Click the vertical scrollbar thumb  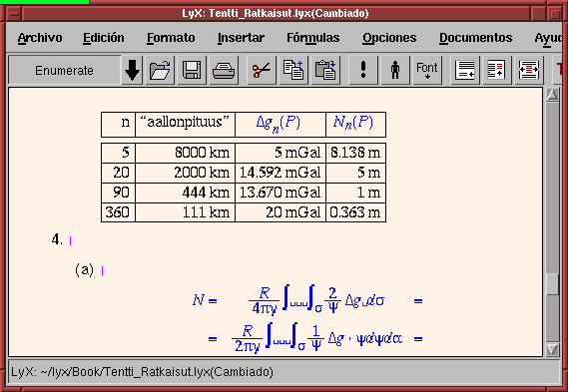coord(552,284)
